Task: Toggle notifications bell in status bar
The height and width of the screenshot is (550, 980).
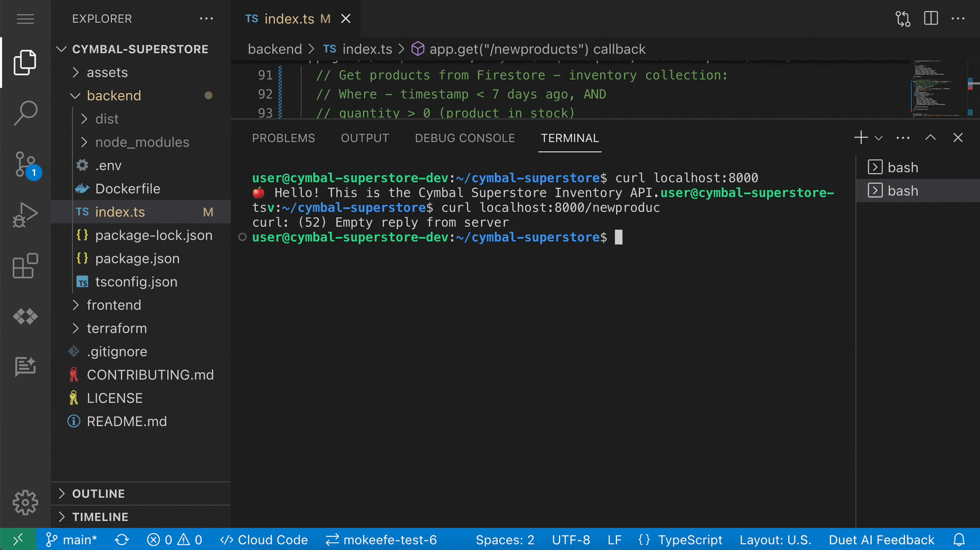Action: (x=959, y=540)
